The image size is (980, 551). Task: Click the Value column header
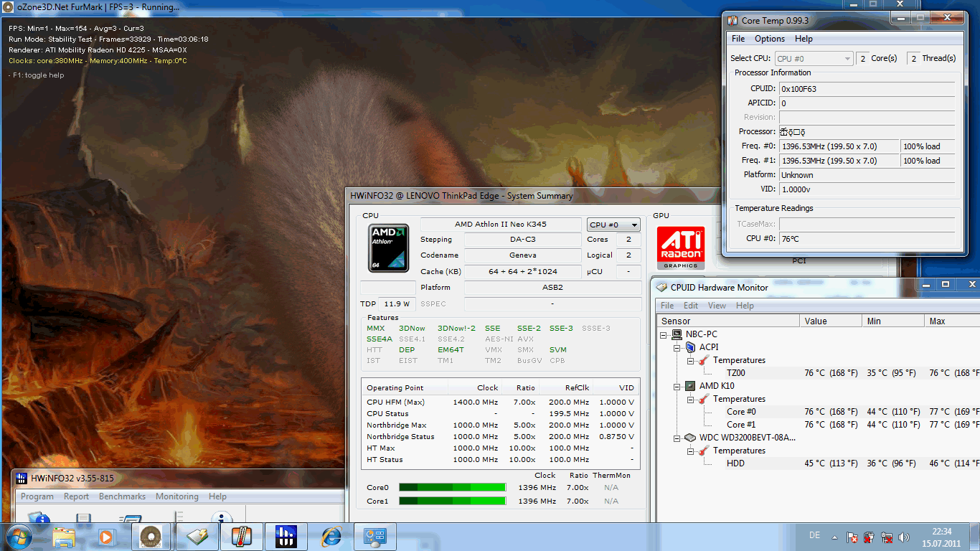click(x=831, y=321)
